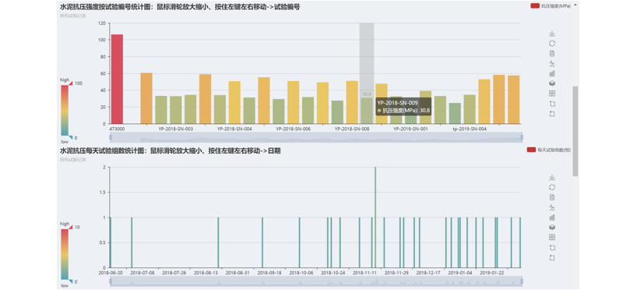Click the 2019-01-22 date axis label
The width and height of the screenshot is (644, 290).
(491, 273)
